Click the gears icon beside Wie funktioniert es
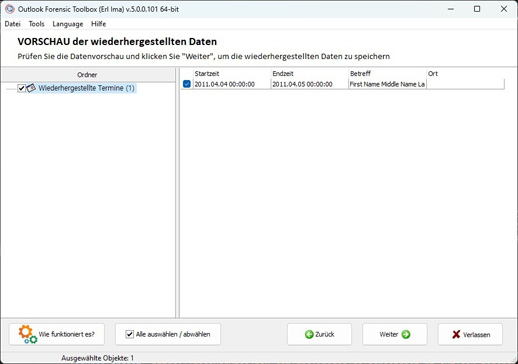 coord(27,334)
